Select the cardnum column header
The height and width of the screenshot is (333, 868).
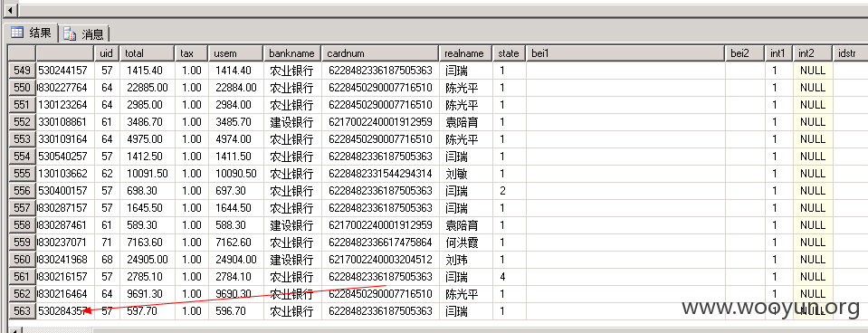pyautogui.click(x=380, y=53)
